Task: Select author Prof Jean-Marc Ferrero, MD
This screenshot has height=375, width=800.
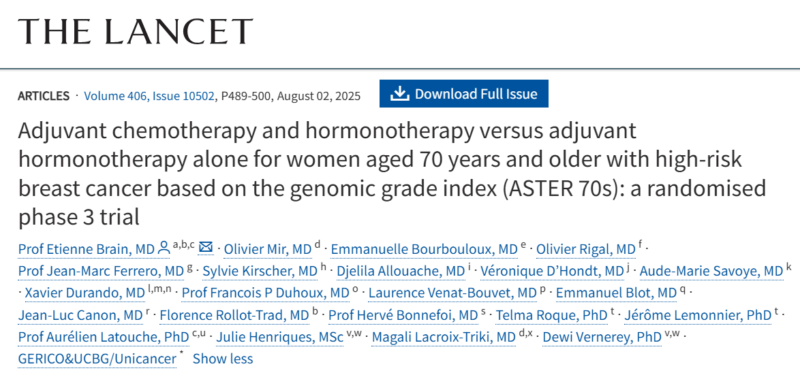Action: (101, 271)
